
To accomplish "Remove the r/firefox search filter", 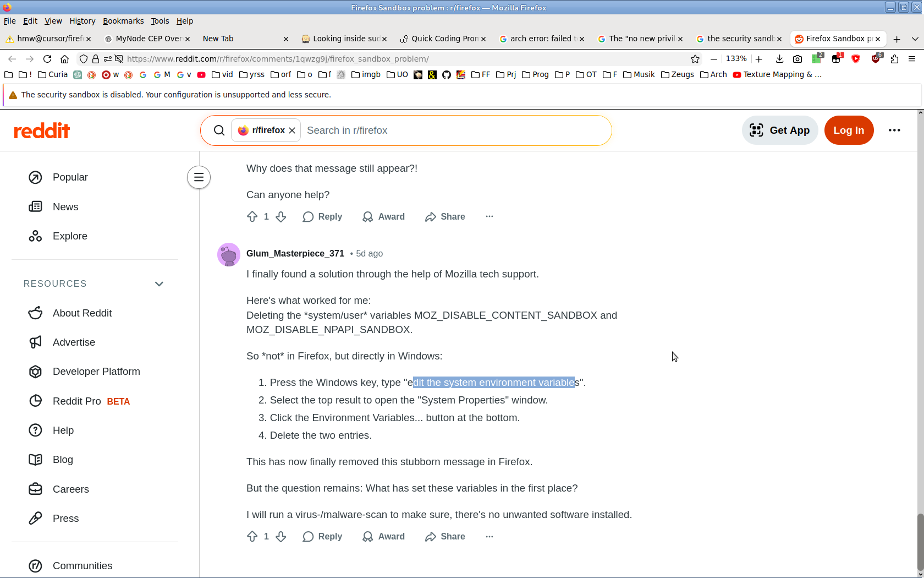I will 292,130.
